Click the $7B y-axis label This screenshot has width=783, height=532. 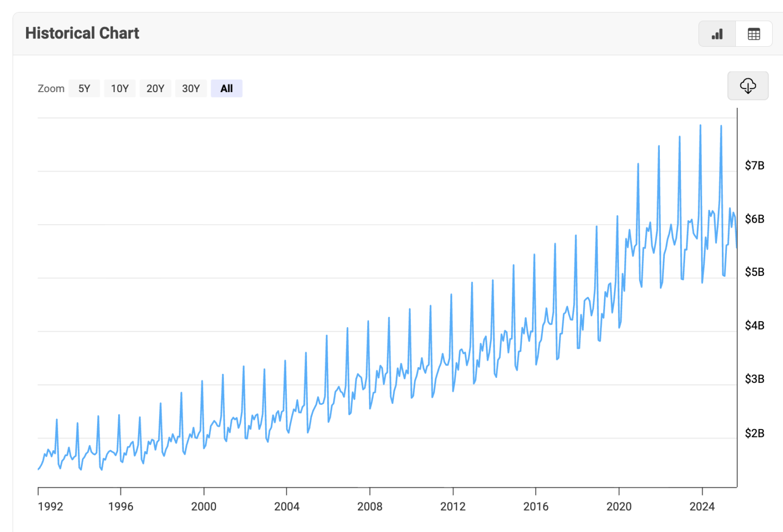(x=754, y=166)
